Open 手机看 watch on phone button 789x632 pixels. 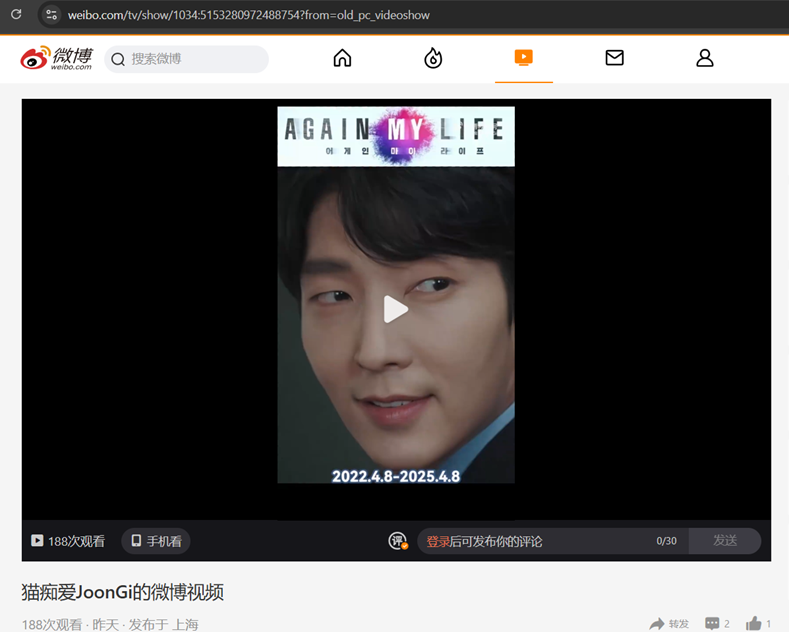(x=156, y=541)
